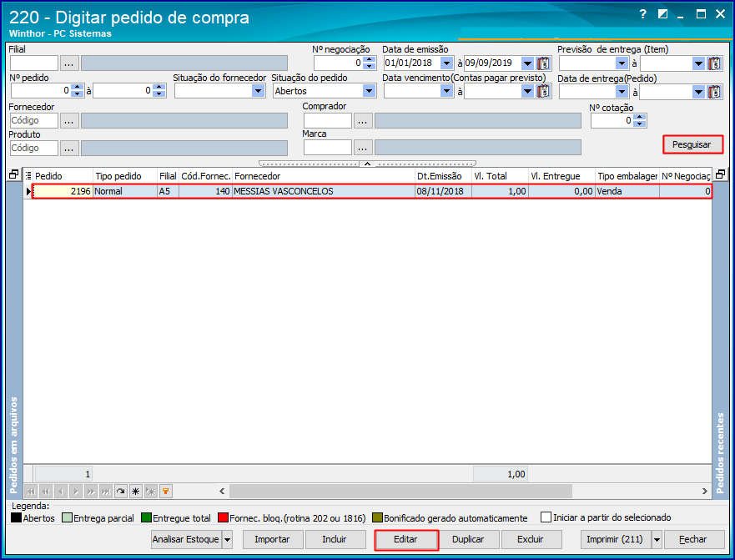
Task: Click the Duplicar button
Action: point(468,539)
